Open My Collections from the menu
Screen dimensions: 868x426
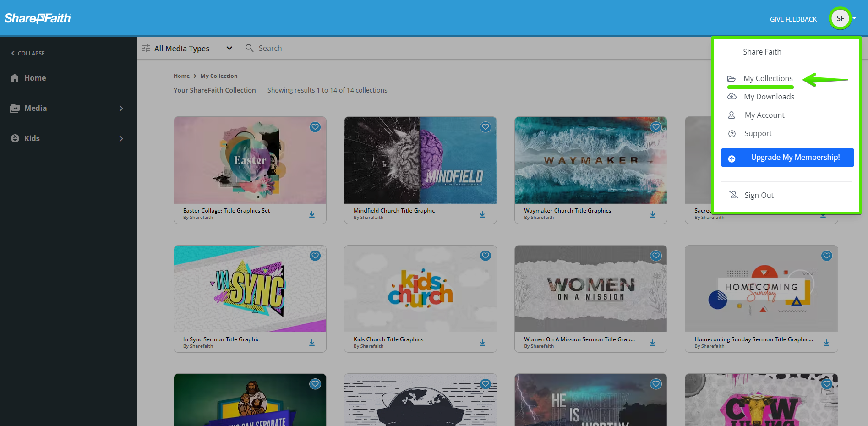pyautogui.click(x=768, y=78)
